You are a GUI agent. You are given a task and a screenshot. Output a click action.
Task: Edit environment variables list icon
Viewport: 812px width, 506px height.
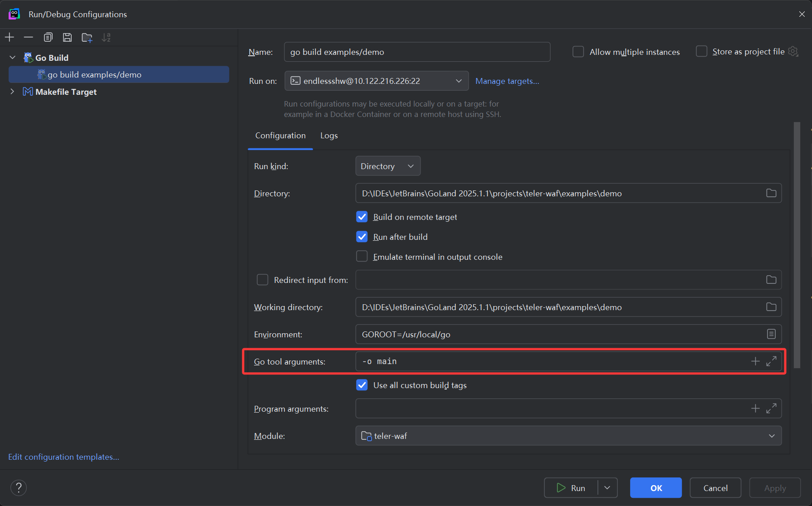pos(771,334)
